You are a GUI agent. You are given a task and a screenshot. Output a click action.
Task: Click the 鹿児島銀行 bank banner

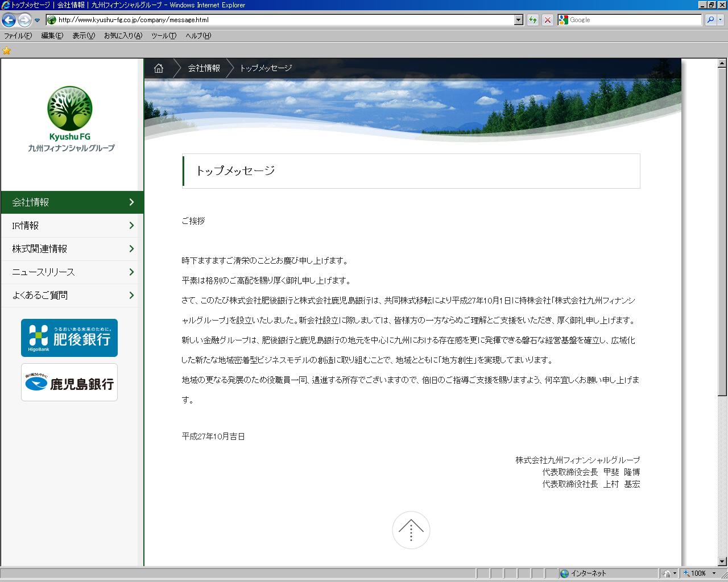[x=69, y=383]
